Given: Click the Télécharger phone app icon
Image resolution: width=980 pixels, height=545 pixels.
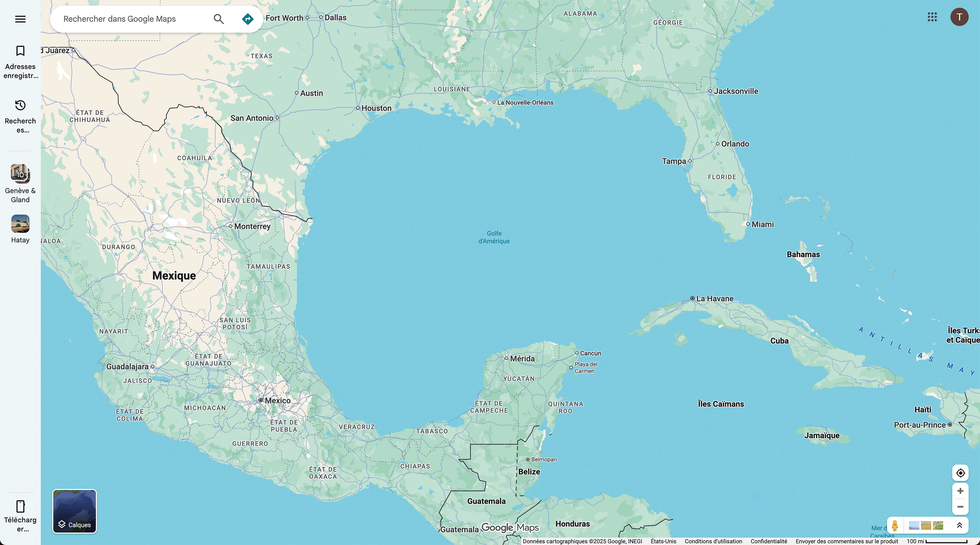Looking at the screenshot, I should tap(20, 506).
